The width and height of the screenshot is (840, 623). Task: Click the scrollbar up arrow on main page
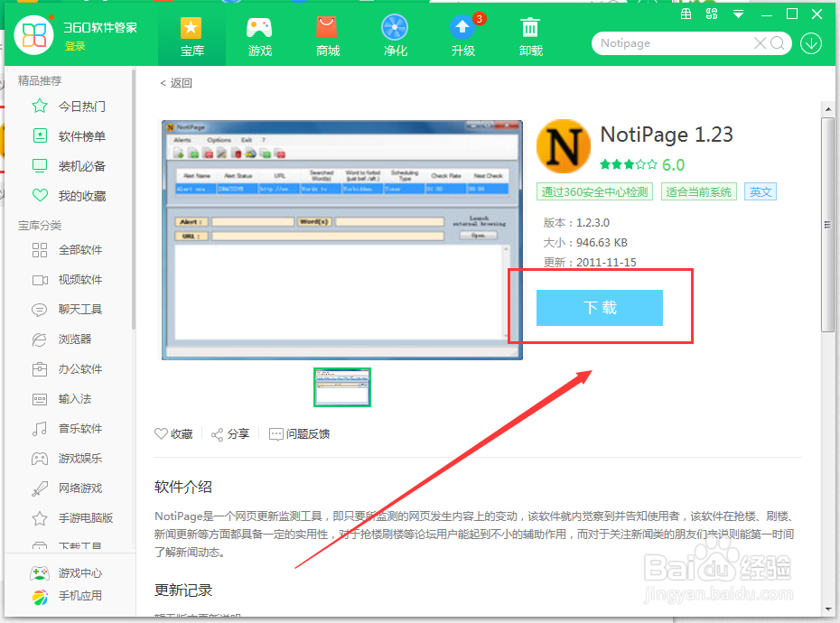coord(828,108)
